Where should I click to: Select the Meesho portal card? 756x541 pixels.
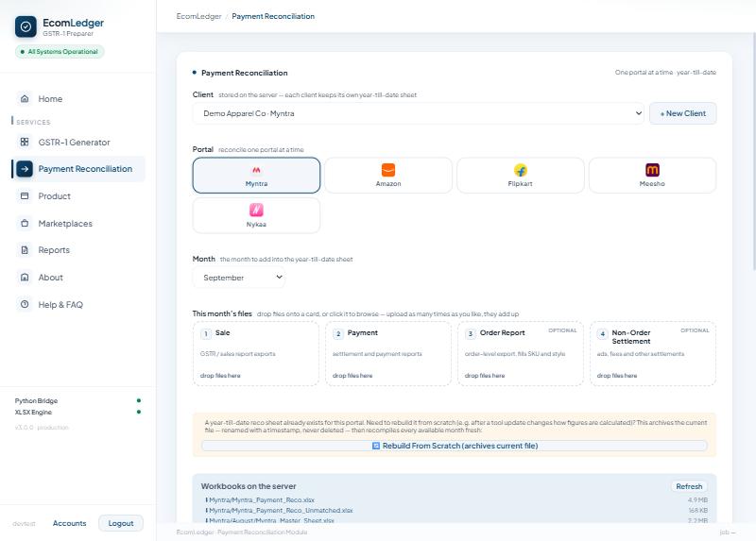pos(652,176)
